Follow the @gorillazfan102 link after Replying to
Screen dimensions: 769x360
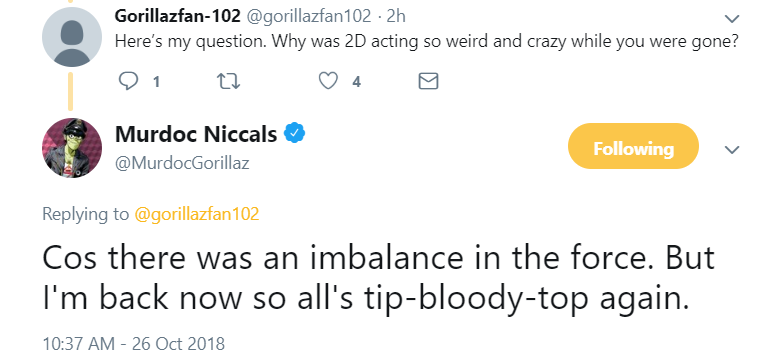196,214
